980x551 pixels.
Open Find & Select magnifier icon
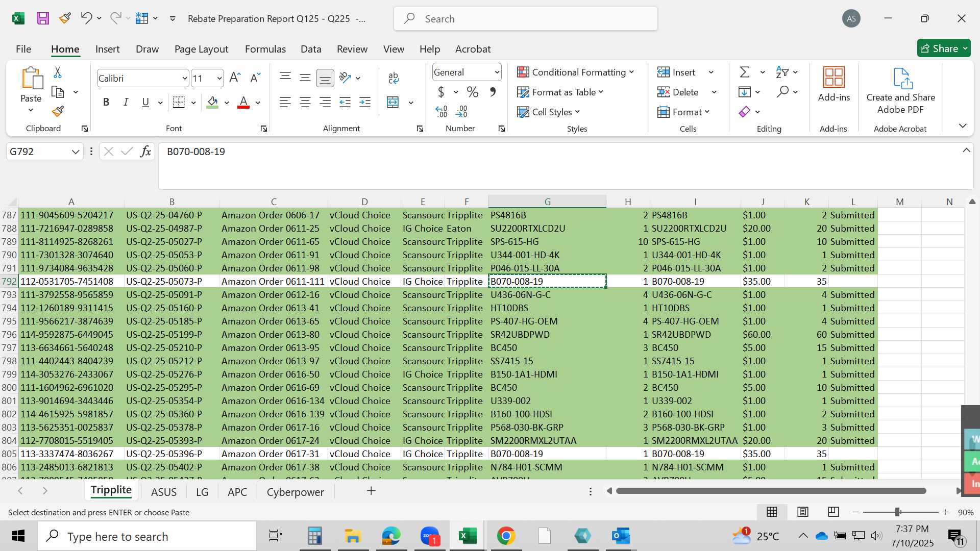click(x=782, y=92)
